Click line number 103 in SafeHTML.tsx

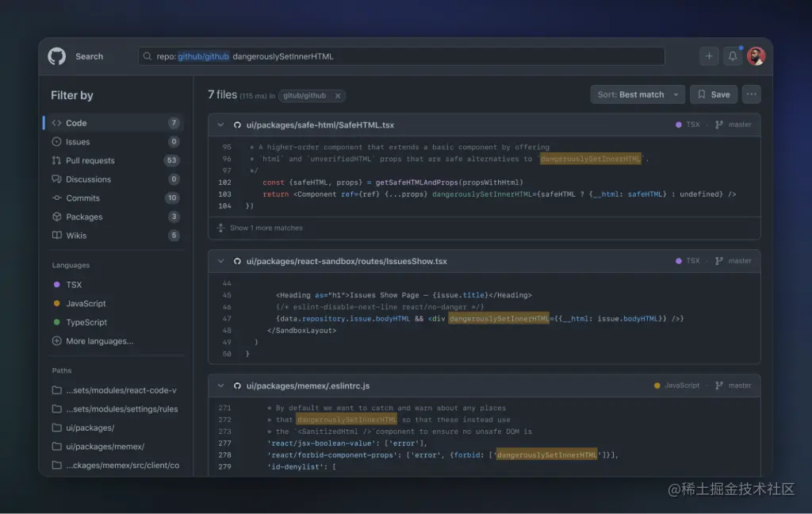point(224,194)
